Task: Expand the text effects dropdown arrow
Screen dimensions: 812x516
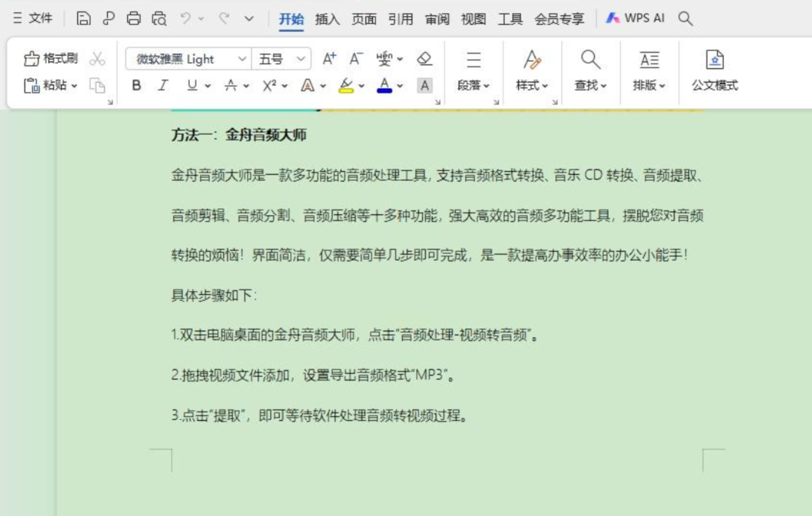Action: [x=323, y=86]
